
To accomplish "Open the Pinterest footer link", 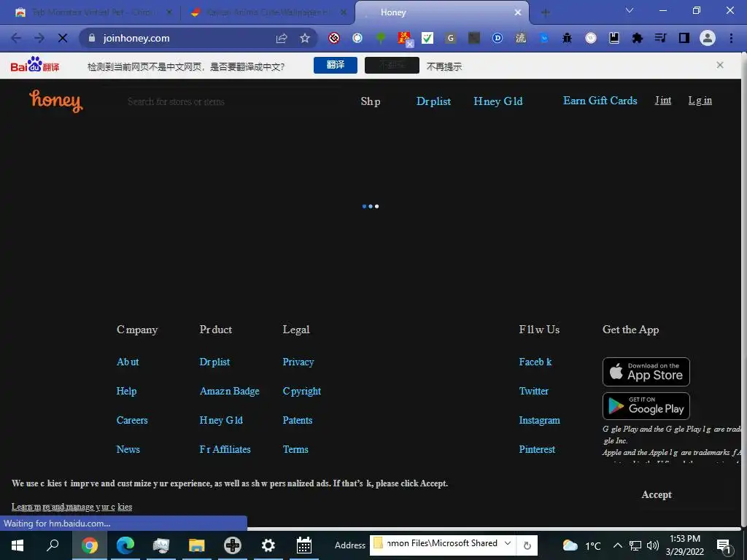I will click(537, 449).
